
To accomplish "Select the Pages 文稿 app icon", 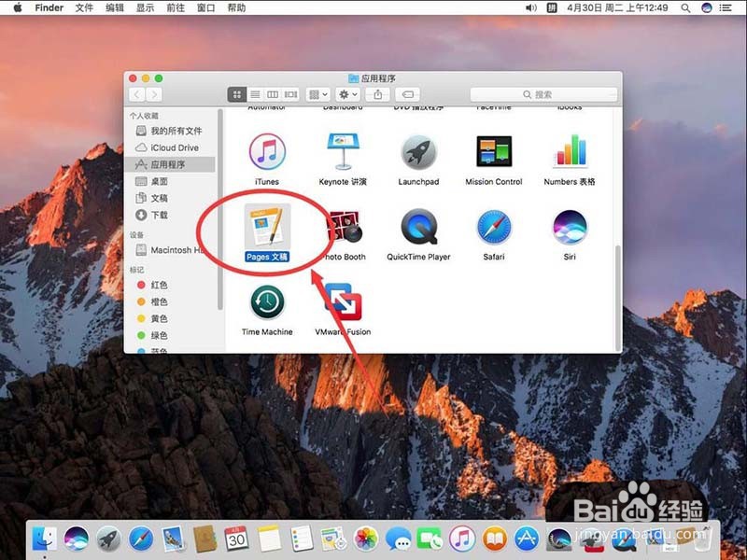I will 267,227.
